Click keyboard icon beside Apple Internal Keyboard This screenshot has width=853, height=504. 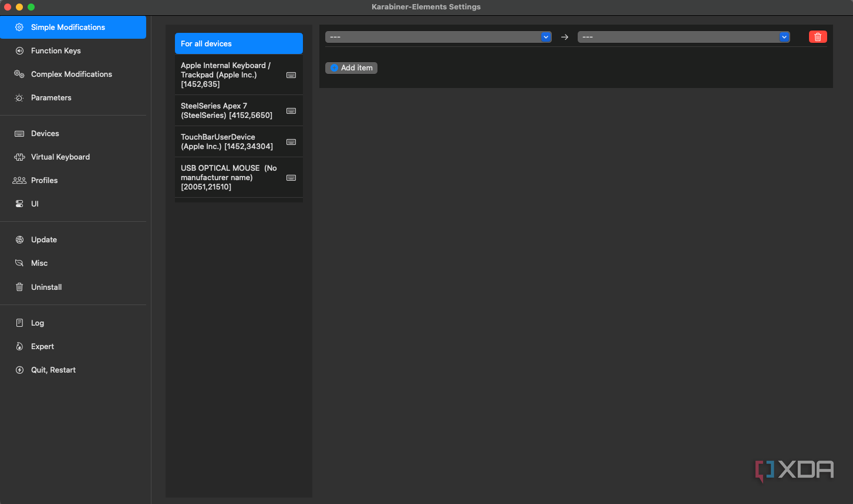[291, 75]
